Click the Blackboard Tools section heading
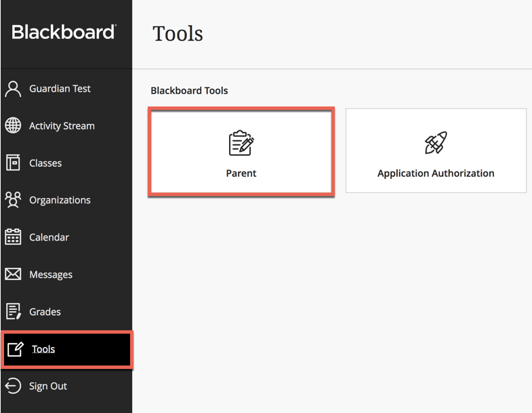 [x=189, y=91]
